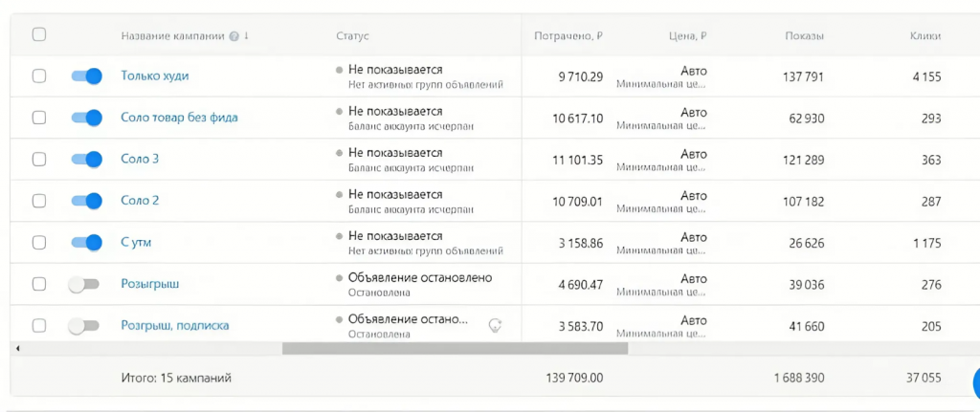980x412 pixels.
Task: Click the Авто price cell for Соло 3
Action: click(x=693, y=154)
